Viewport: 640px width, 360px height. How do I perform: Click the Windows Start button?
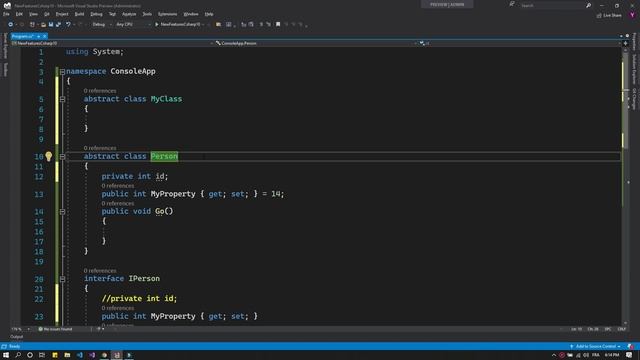click(6, 355)
